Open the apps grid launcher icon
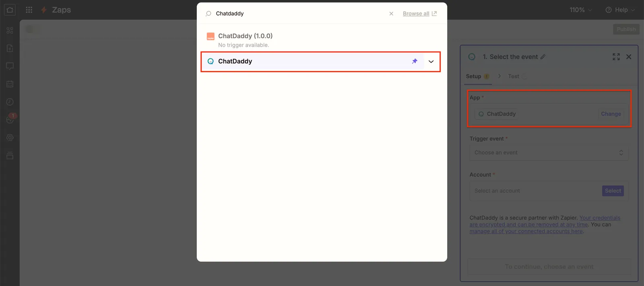This screenshot has width=644, height=286. tap(29, 10)
